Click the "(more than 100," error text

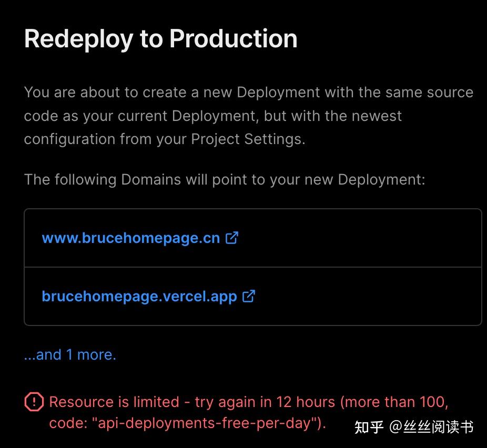tap(394, 402)
